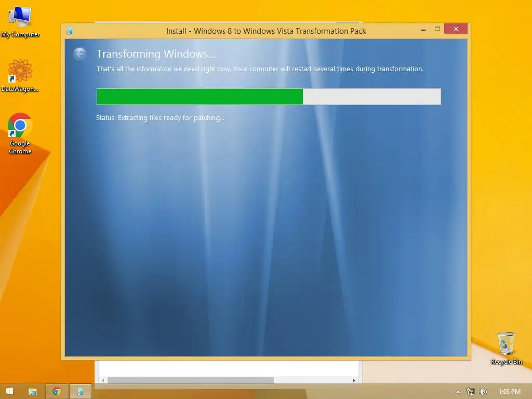Click the installer window title text
Image resolution: width=532 pixels, height=399 pixels.
point(266,31)
